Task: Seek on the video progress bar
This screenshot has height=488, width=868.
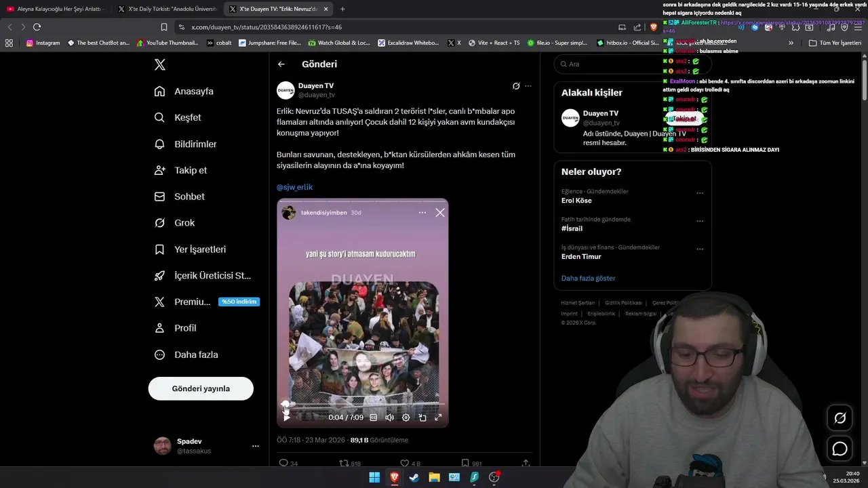Action: point(362,405)
